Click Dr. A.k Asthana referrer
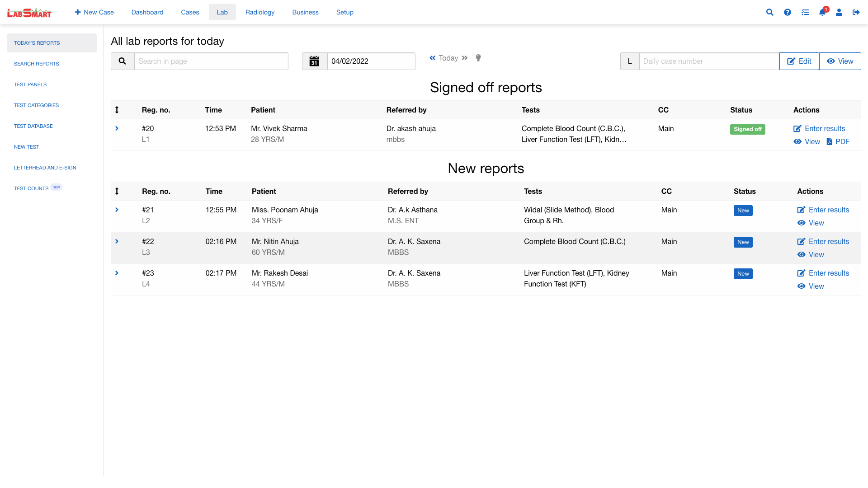This screenshot has height=488, width=868. [413, 210]
